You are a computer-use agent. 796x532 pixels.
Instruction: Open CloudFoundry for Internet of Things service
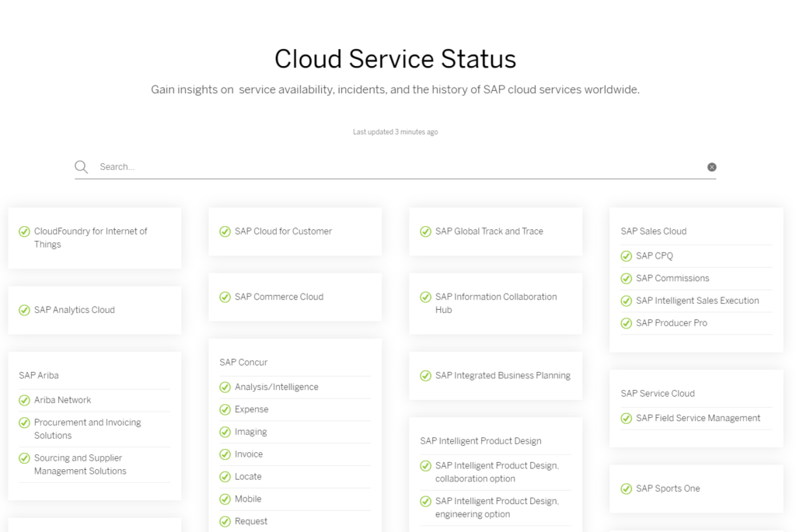pyautogui.click(x=90, y=238)
